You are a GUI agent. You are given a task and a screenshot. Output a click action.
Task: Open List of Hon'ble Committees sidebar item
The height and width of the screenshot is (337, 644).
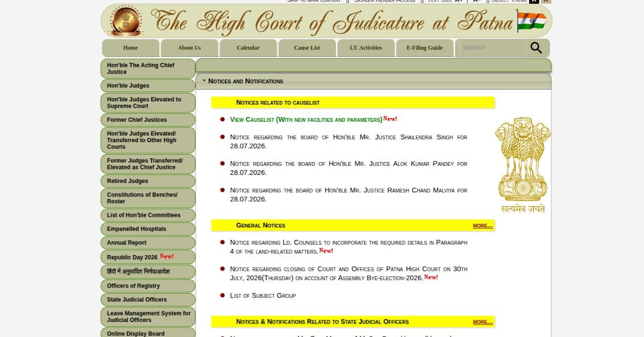click(x=148, y=215)
